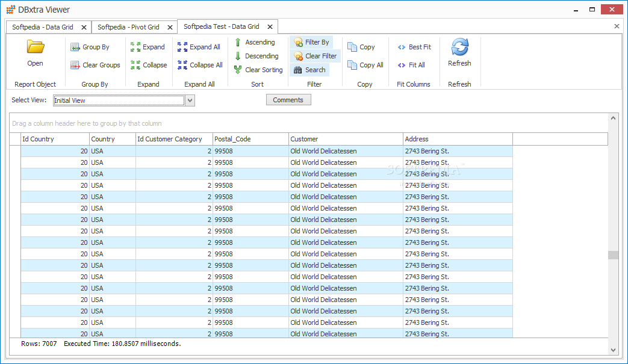Image resolution: width=628 pixels, height=364 pixels.
Task: Click the vertical scrollbar thumb in grid
Action: tap(613, 254)
